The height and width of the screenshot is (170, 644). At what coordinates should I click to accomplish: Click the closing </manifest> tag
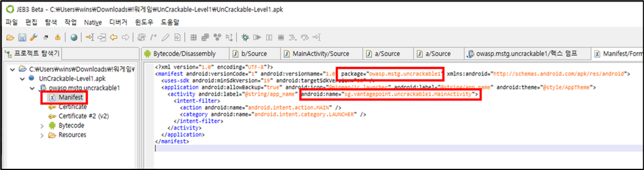click(x=172, y=142)
